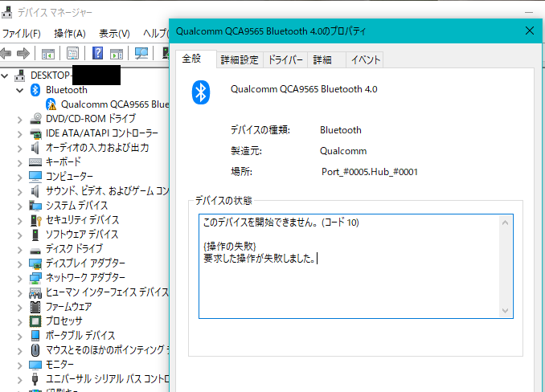The width and height of the screenshot is (545, 392).
Task: Expand the ネットワーク アダプター node
Action: (20, 279)
